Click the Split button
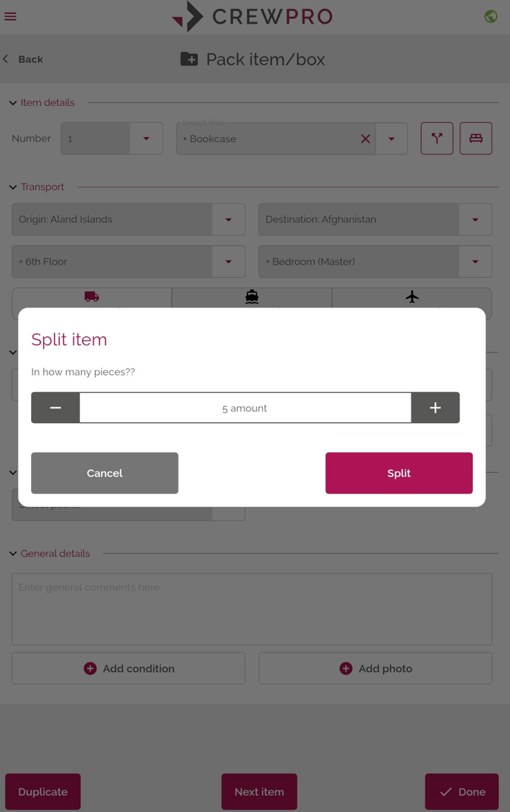Screen dimensions: 510x812 [x=399, y=473]
